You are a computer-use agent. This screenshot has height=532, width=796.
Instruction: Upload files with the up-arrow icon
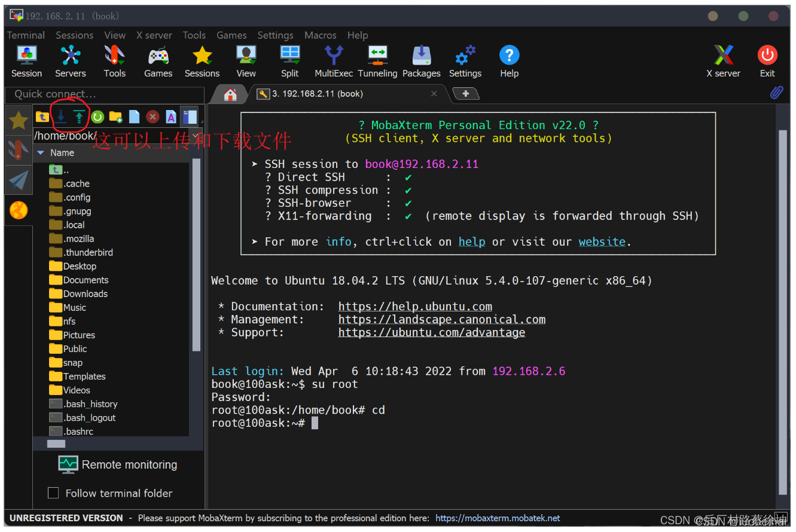click(x=78, y=117)
